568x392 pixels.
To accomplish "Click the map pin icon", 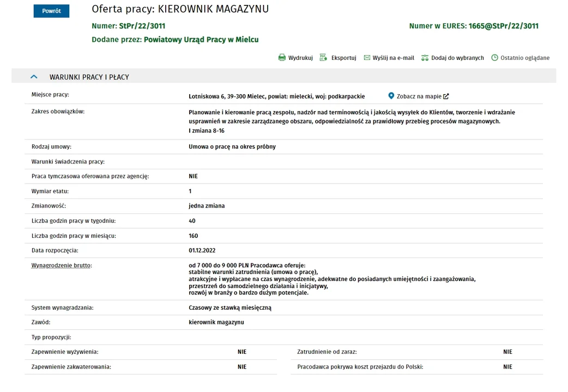I will click(x=391, y=96).
